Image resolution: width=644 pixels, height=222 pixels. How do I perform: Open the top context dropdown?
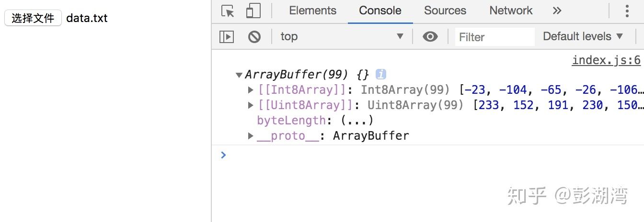pyautogui.click(x=342, y=37)
